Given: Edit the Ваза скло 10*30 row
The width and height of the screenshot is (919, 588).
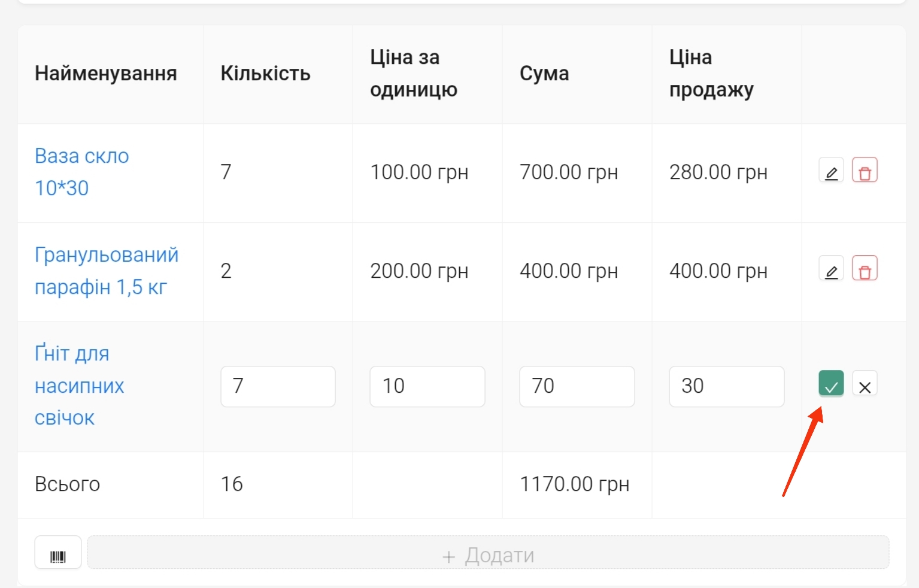Looking at the screenshot, I should click(831, 171).
